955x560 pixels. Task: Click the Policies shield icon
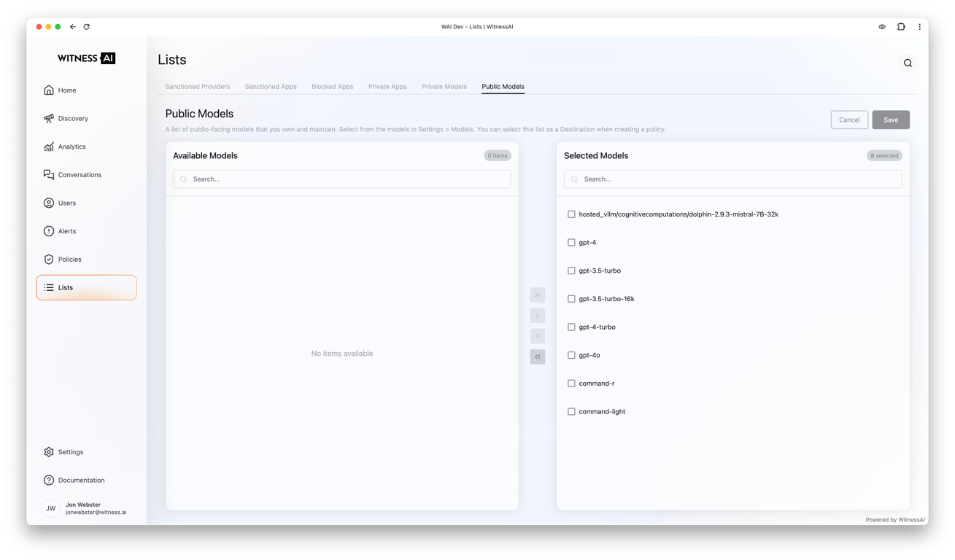(49, 260)
